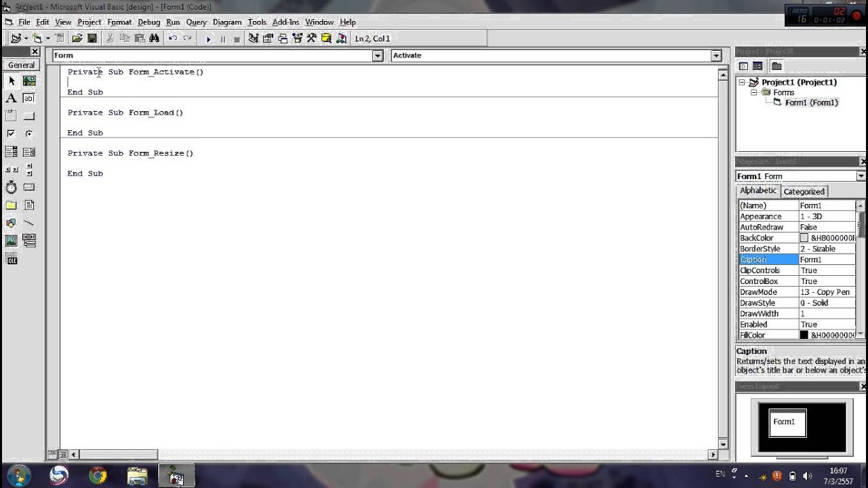This screenshot has width=868, height=488.
Task: Select the PictureBox control in the toolbox
Action: (29, 81)
